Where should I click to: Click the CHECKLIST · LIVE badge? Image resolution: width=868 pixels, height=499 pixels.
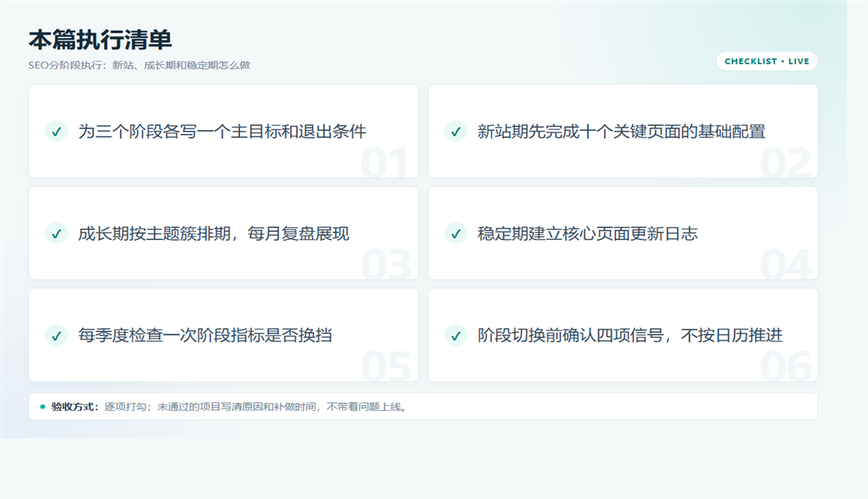[767, 61]
